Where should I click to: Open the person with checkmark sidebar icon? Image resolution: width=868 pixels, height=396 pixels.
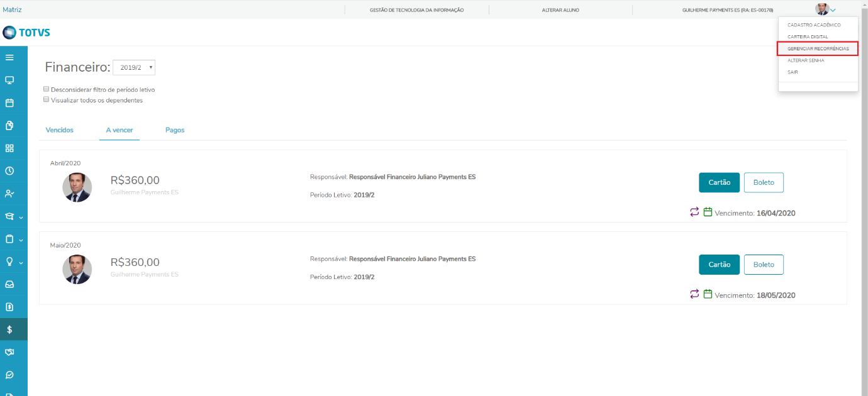click(9, 194)
